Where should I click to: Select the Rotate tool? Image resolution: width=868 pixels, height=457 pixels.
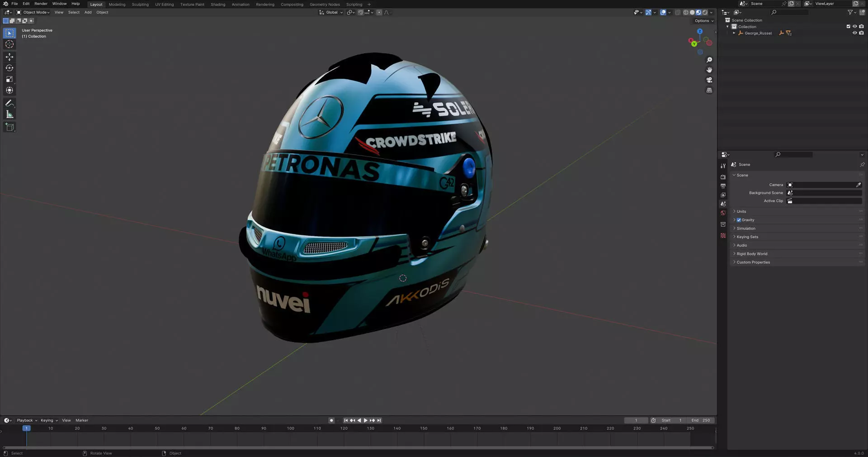[x=9, y=68]
